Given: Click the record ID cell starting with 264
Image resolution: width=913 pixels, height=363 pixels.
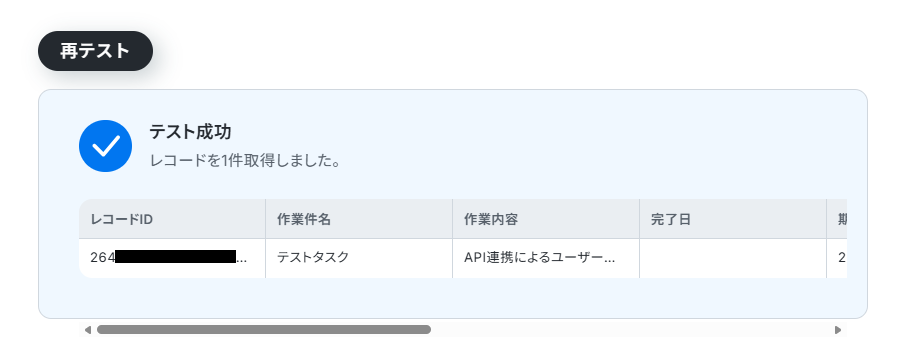Looking at the screenshot, I should [x=172, y=258].
